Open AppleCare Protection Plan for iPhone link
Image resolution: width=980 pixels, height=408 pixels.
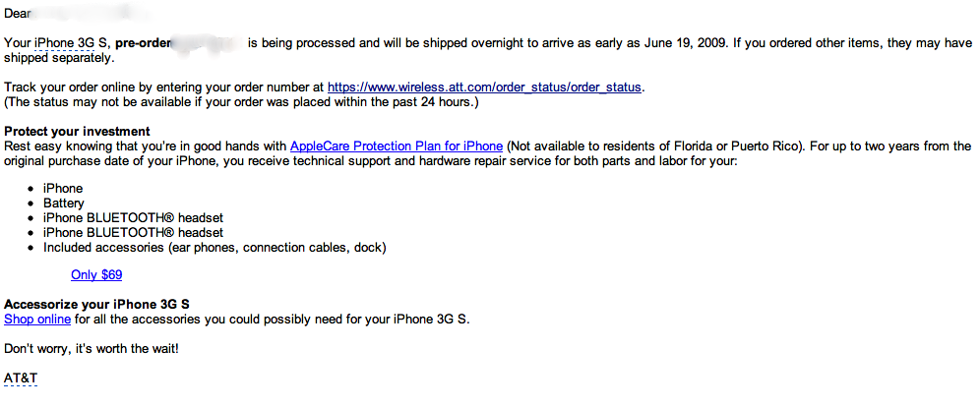click(x=397, y=146)
